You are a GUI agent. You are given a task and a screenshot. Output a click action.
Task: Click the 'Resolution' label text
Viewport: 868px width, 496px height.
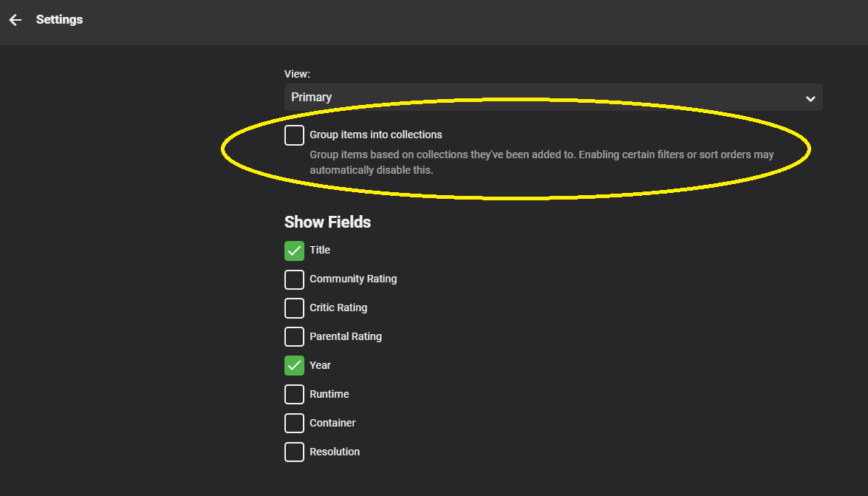(335, 452)
